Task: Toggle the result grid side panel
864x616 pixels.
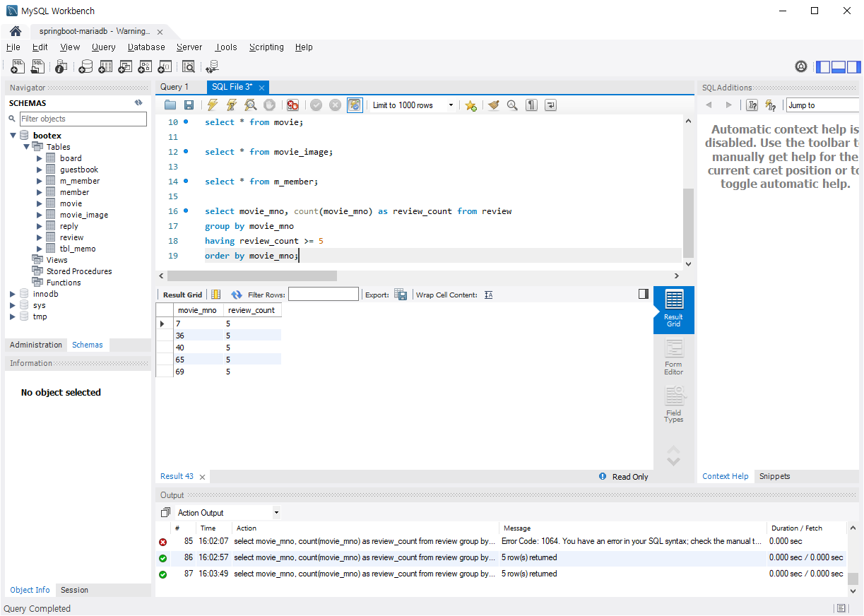Action: coord(643,294)
